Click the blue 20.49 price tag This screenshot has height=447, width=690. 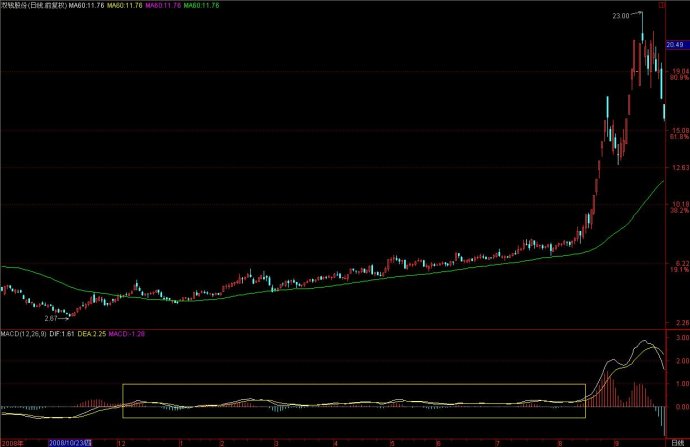[x=679, y=46]
